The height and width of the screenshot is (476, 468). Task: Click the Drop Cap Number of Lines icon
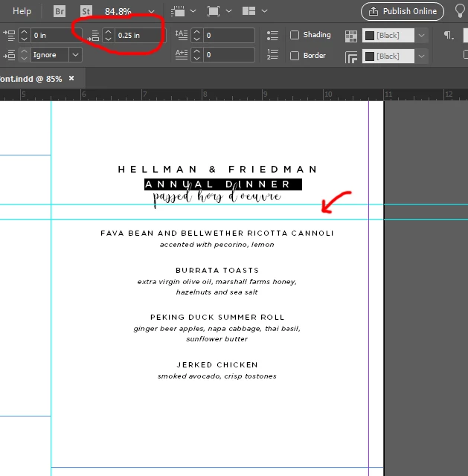click(182, 35)
